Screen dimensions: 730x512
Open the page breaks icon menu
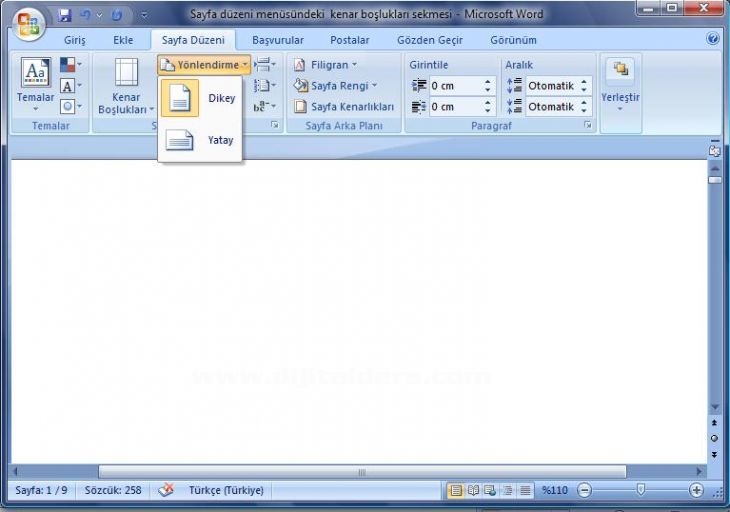(x=265, y=65)
